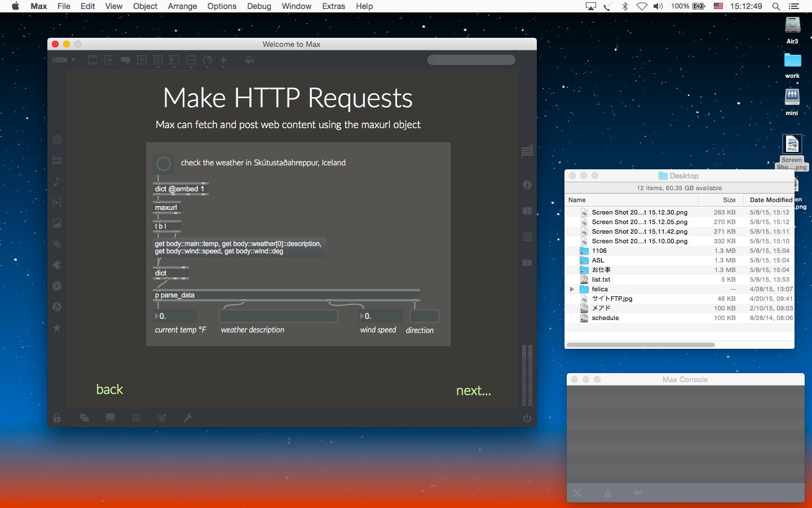
Task: Open the music note (audio) browser in sidebar
Action: pos(57,182)
